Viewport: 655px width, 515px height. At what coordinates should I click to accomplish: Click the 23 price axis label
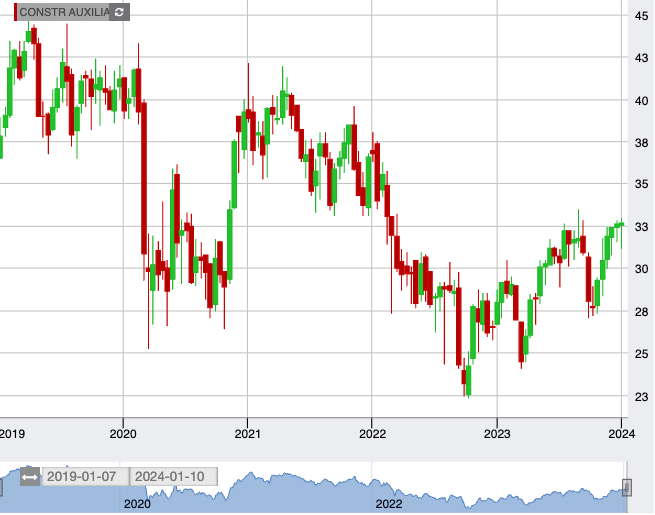click(x=641, y=397)
